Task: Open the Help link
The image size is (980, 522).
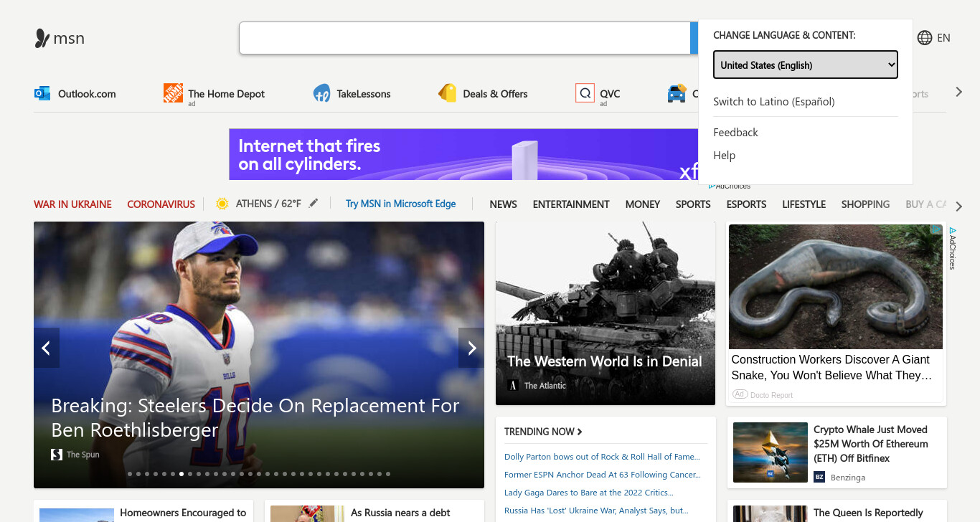Action: 724,156
